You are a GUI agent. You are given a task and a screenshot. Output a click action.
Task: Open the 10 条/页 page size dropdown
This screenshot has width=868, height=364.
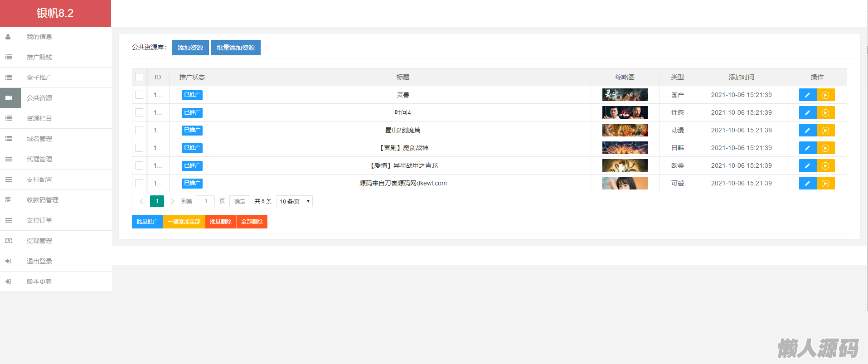[x=294, y=201]
